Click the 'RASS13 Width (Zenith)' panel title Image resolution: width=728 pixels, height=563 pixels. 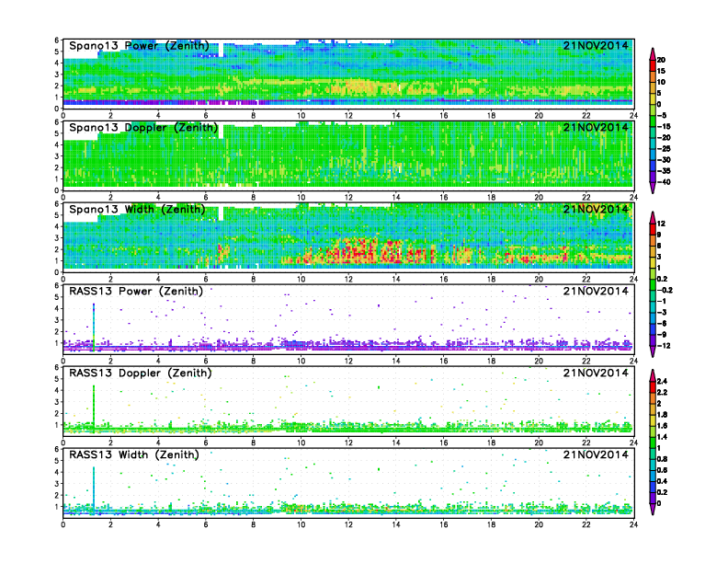click(134, 454)
